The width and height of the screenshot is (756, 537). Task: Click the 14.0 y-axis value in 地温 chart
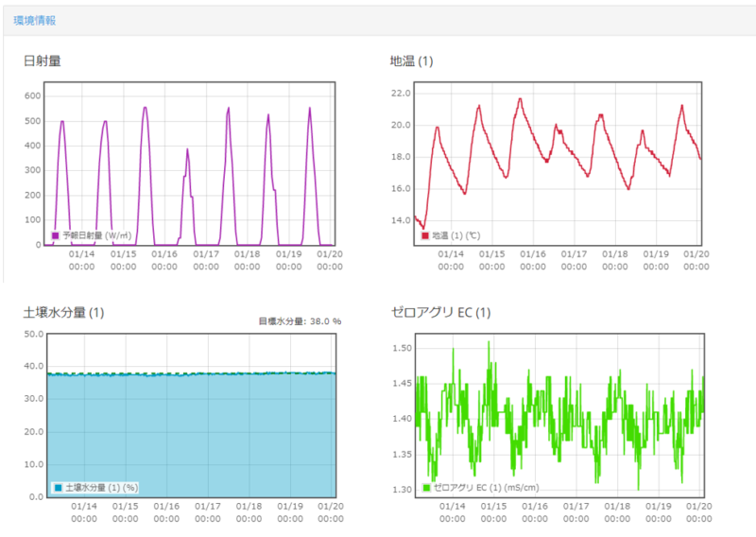click(401, 220)
